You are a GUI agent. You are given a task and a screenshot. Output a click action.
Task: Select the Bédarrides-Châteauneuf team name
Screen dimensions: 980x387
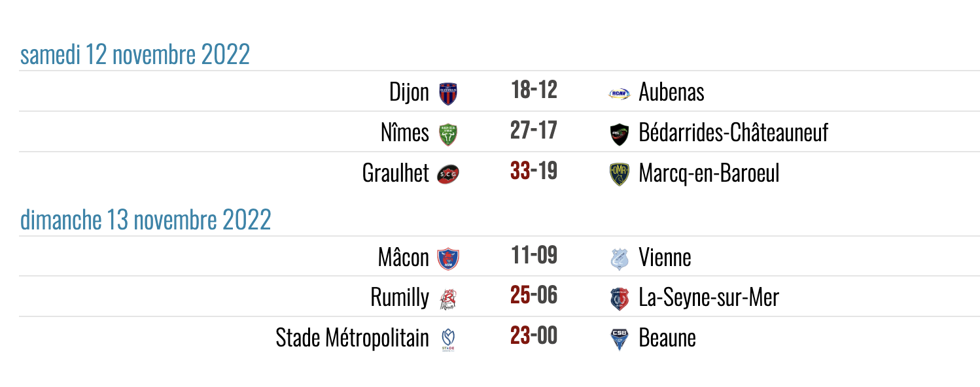coord(733,133)
